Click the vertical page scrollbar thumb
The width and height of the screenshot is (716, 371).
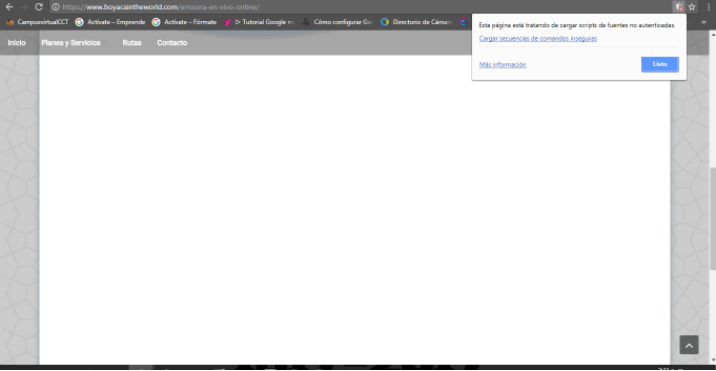pyautogui.click(x=713, y=218)
